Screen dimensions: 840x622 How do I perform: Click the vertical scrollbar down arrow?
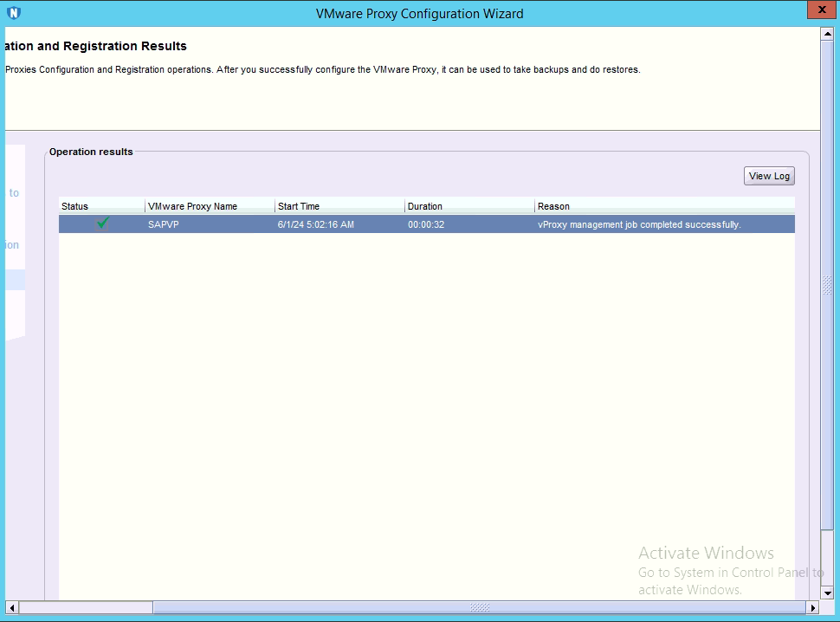pos(827,593)
